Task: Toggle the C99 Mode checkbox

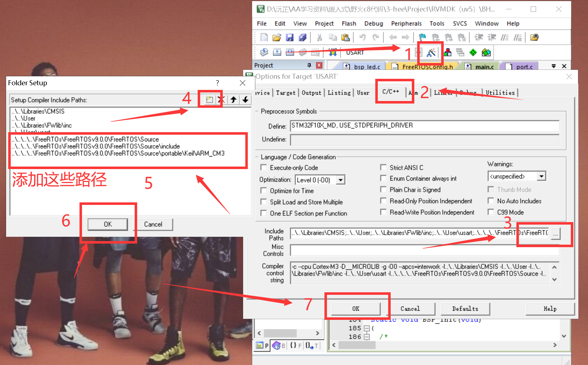Action: pyautogui.click(x=491, y=212)
